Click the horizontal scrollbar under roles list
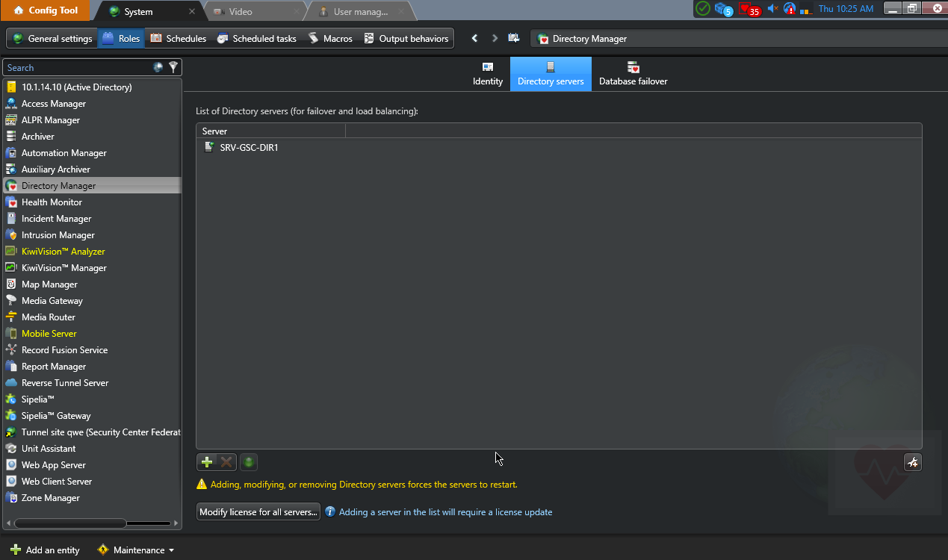 (x=70, y=523)
